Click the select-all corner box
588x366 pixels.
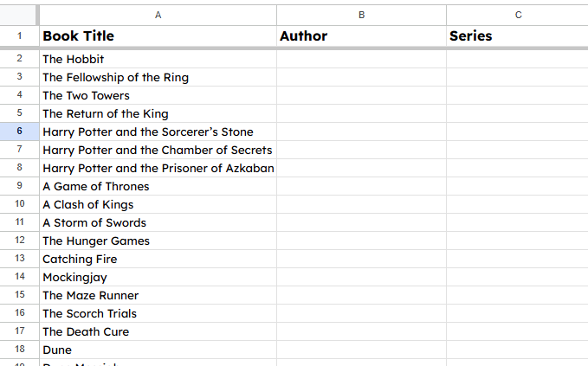pos(18,15)
